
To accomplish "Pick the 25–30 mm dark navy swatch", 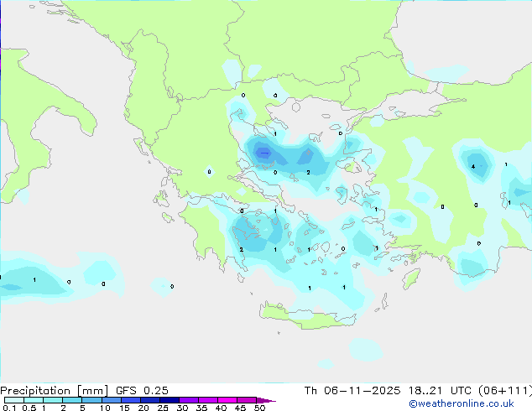I will click(169, 400).
